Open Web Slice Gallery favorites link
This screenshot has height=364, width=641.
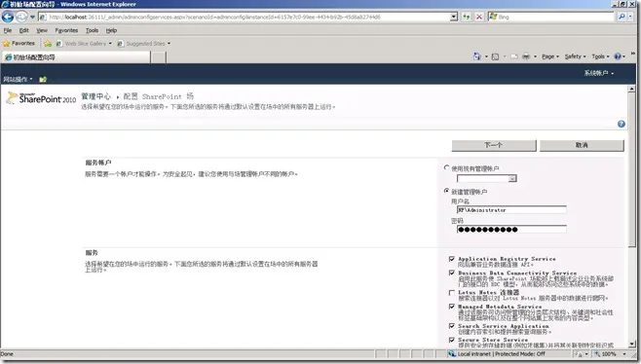(84, 43)
